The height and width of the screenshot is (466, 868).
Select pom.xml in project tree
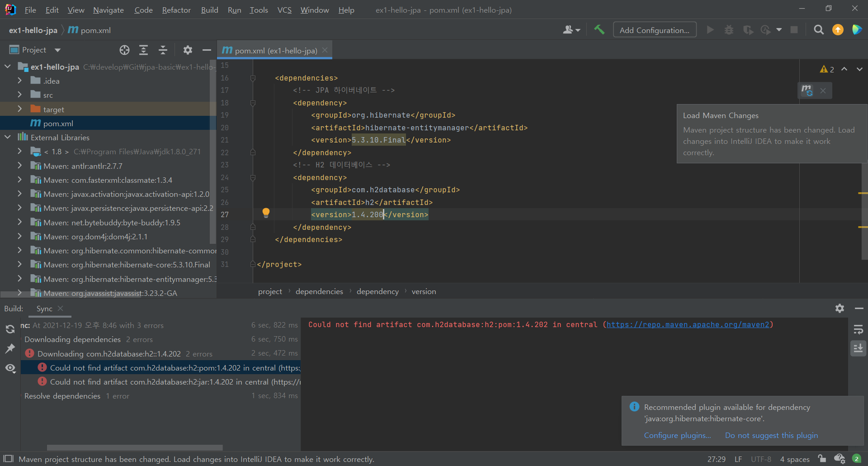coord(108,123)
